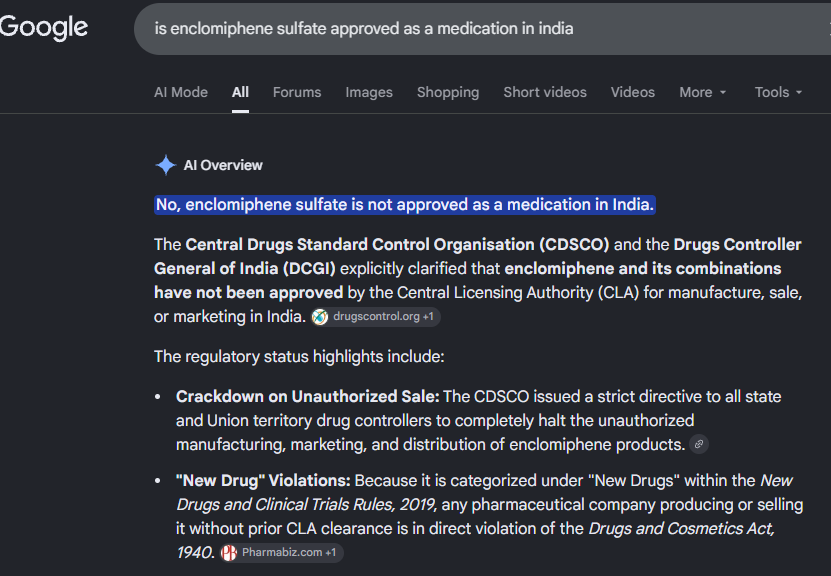Click the enclomiphene search query field
The image size is (831, 576).
482,29
